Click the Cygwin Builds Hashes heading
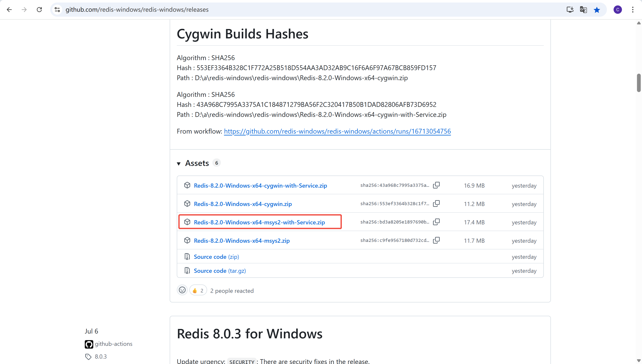 [243, 34]
